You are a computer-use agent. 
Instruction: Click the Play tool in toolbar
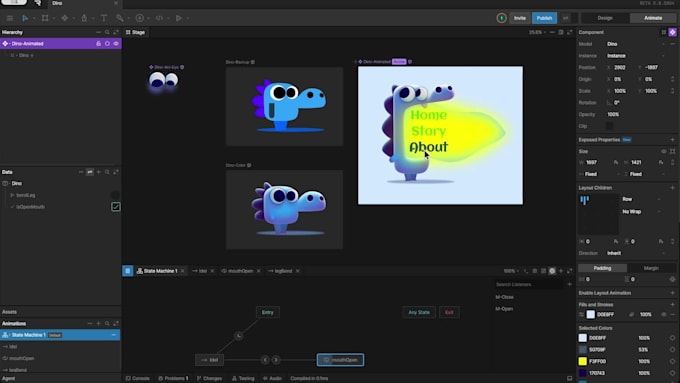pos(178,18)
